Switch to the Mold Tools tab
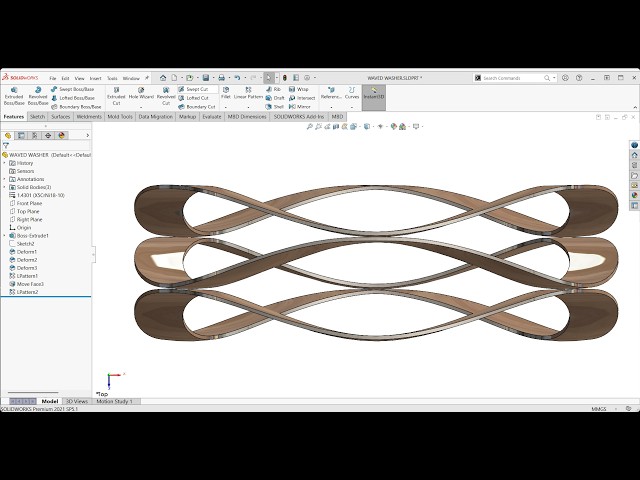 coord(120,117)
